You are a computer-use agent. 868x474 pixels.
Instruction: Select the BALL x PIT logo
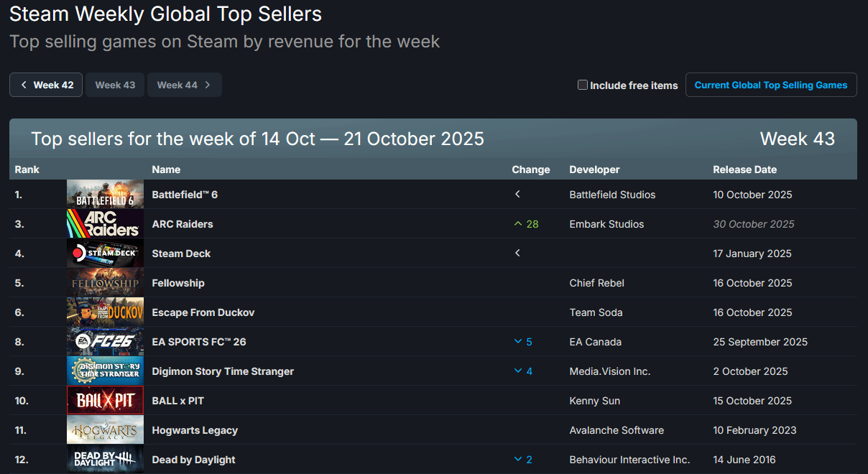tap(105, 401)
